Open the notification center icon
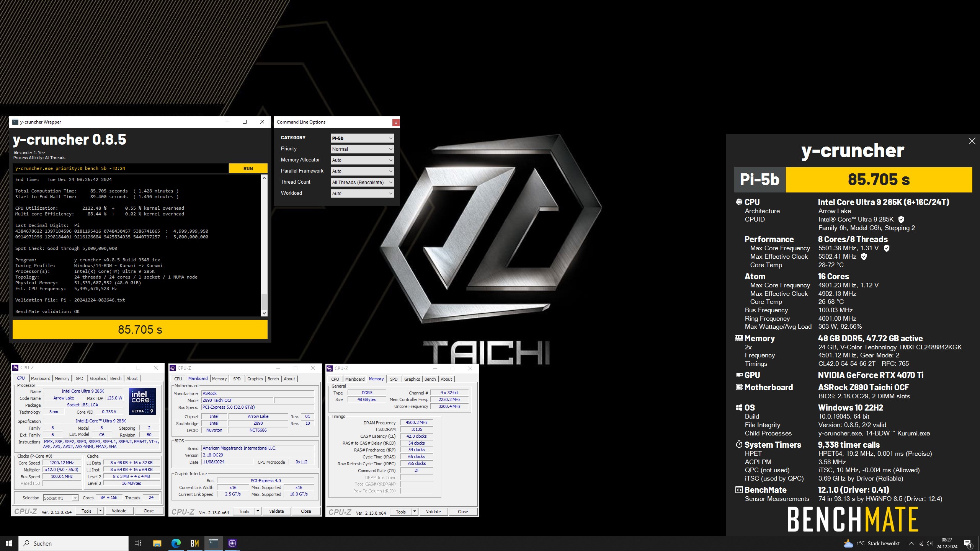The image size is (980, 551). tap(968, 544)
